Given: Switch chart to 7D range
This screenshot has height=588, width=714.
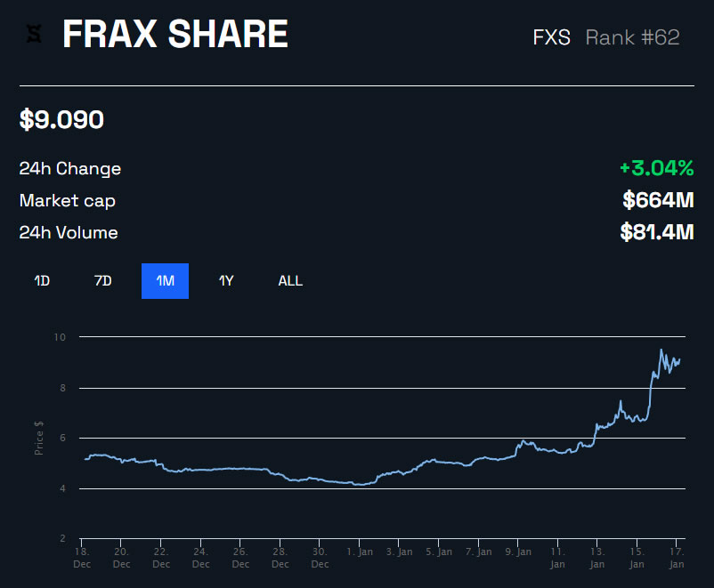Looking at the screenshot, I should 103,281.
